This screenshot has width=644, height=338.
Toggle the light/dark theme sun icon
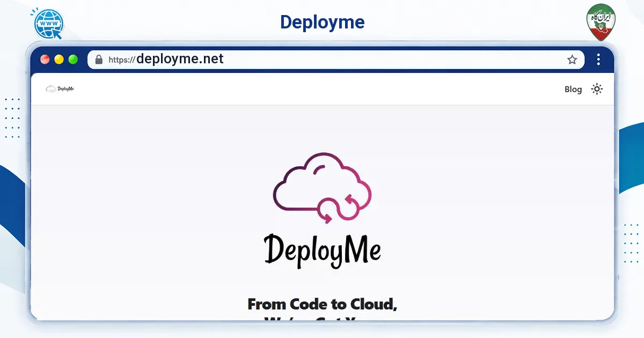[597, 89]
